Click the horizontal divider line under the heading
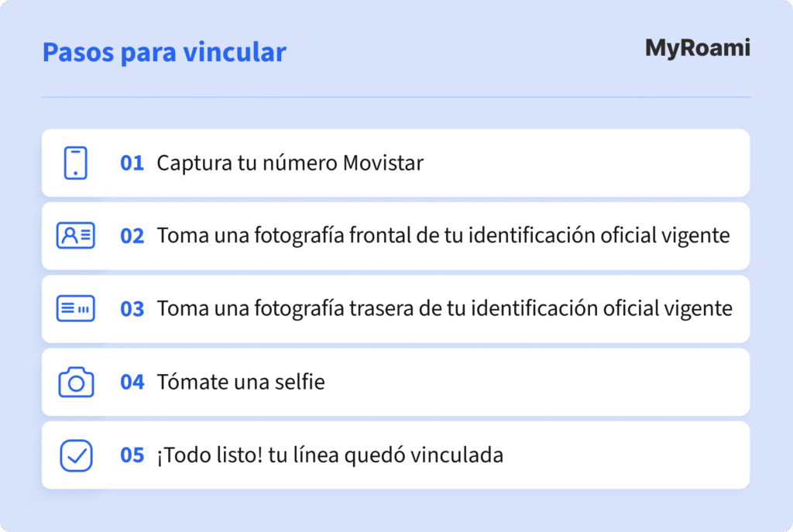The image size is (793, 532). (396, 98)
